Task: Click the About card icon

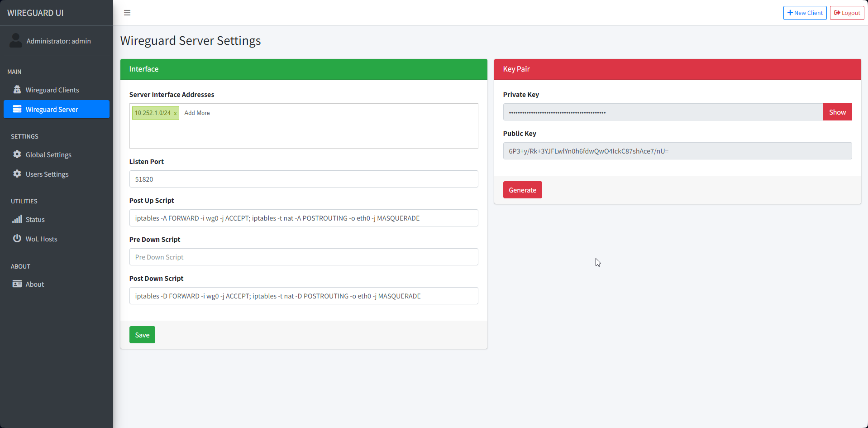Action: click(x=17, y=284)
